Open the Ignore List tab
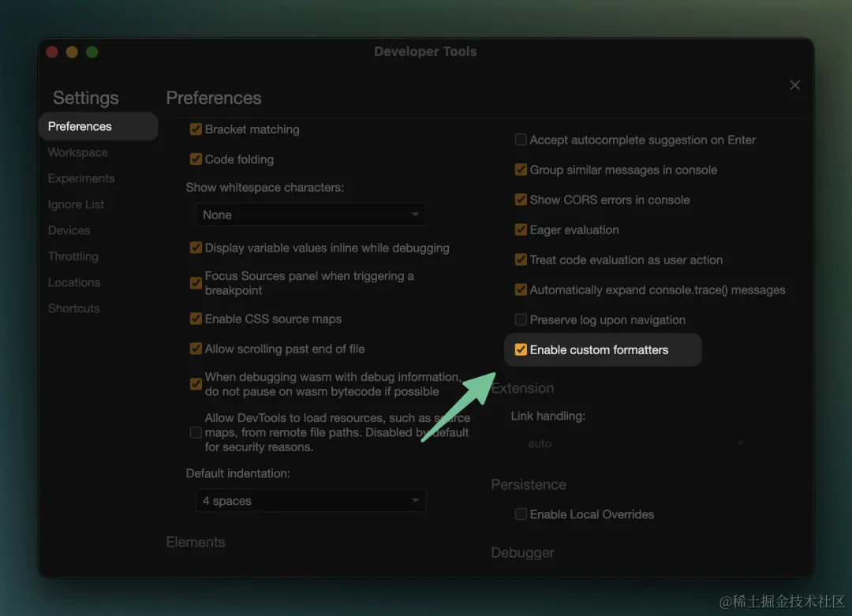Screen dimensions: 852x616 76,205
